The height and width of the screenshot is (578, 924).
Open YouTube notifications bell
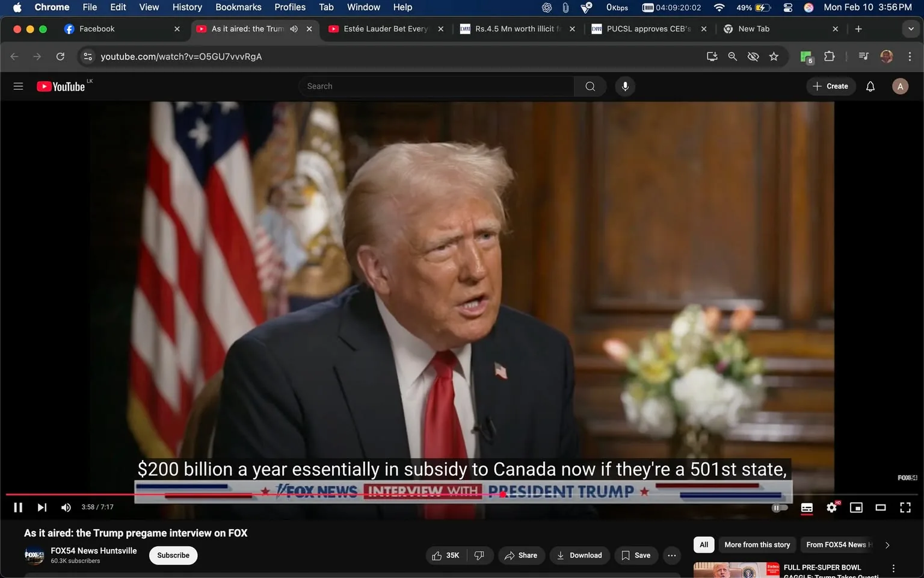[x=870, y=86]
